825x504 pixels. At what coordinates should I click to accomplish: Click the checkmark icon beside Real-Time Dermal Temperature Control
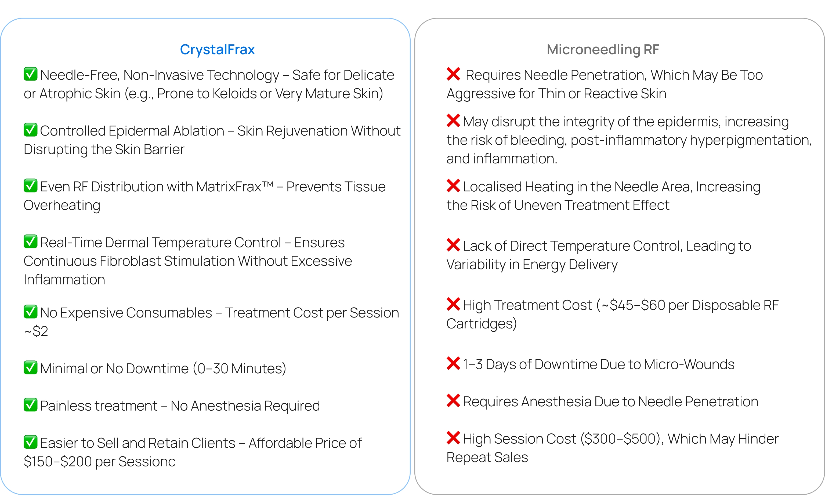click(30, 242)
